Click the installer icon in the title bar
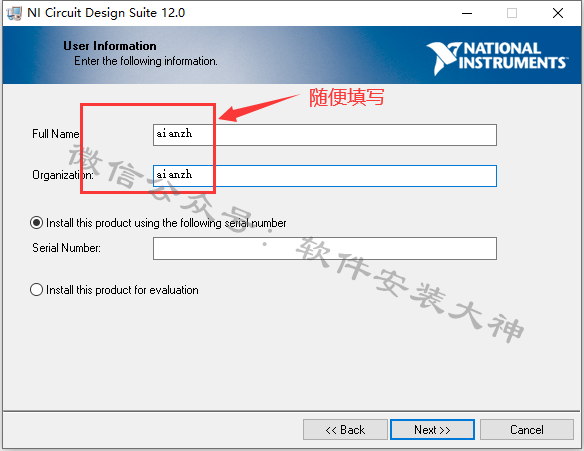 tap(14, 13)
